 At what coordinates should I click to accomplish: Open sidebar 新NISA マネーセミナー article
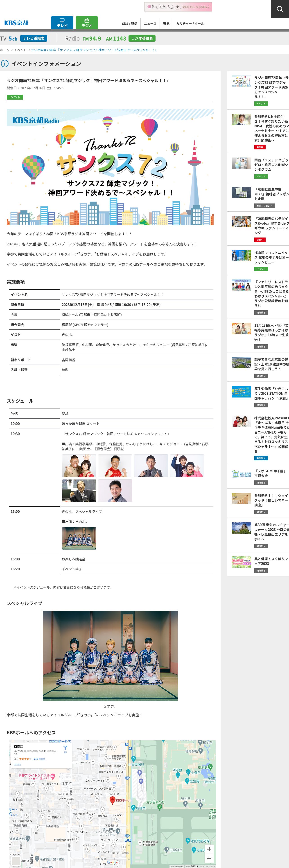point(258,131)
